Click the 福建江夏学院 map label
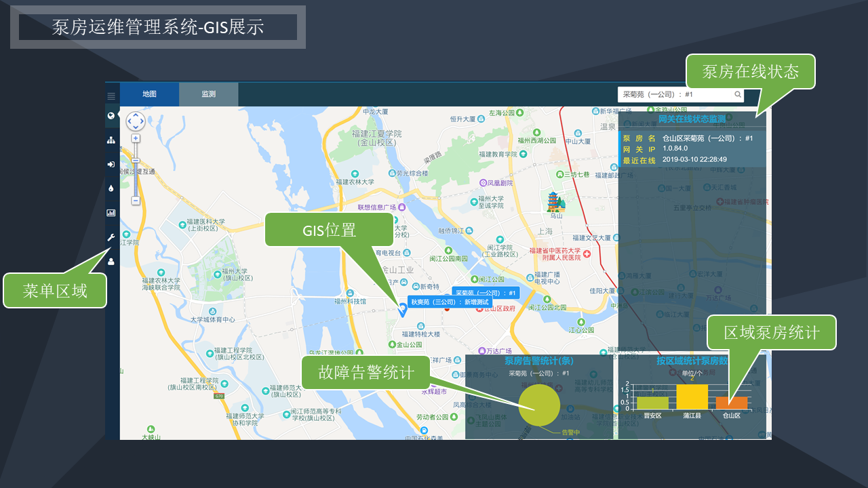Image resolution: width=868 pixels, height=488 pixels. click(376, 137)
